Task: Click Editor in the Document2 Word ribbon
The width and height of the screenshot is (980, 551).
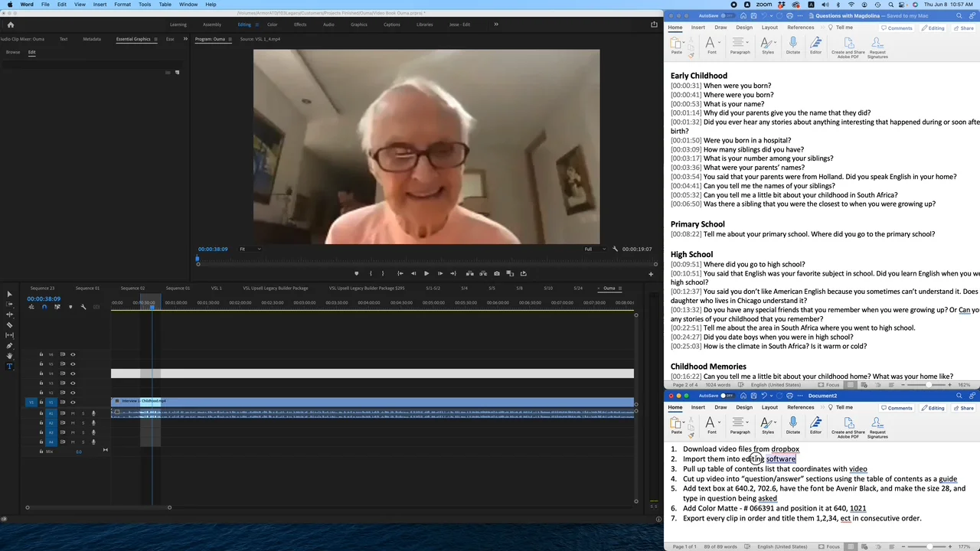Action: click(x=815, y=424)
